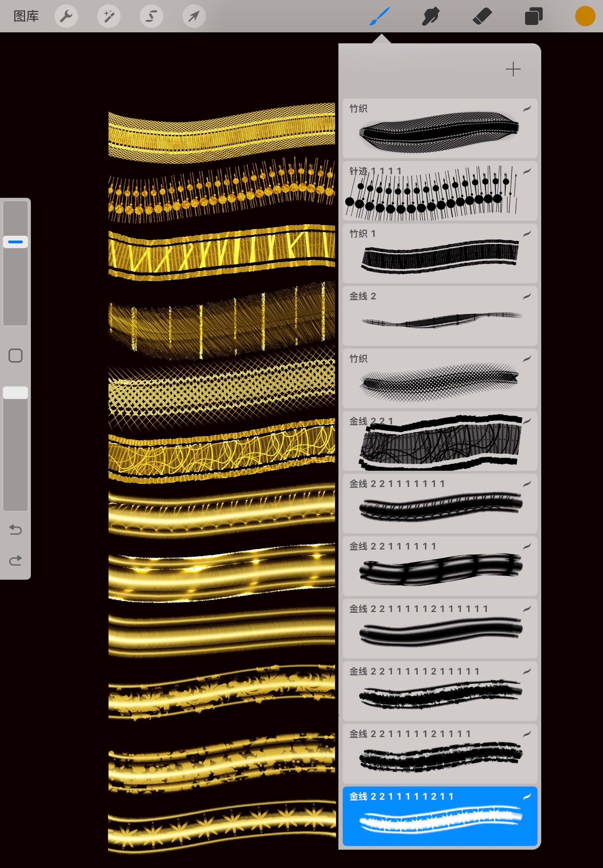Select the Smudge finger tool
The height and width of the screenshot is (868, 603).
[430, 17]
